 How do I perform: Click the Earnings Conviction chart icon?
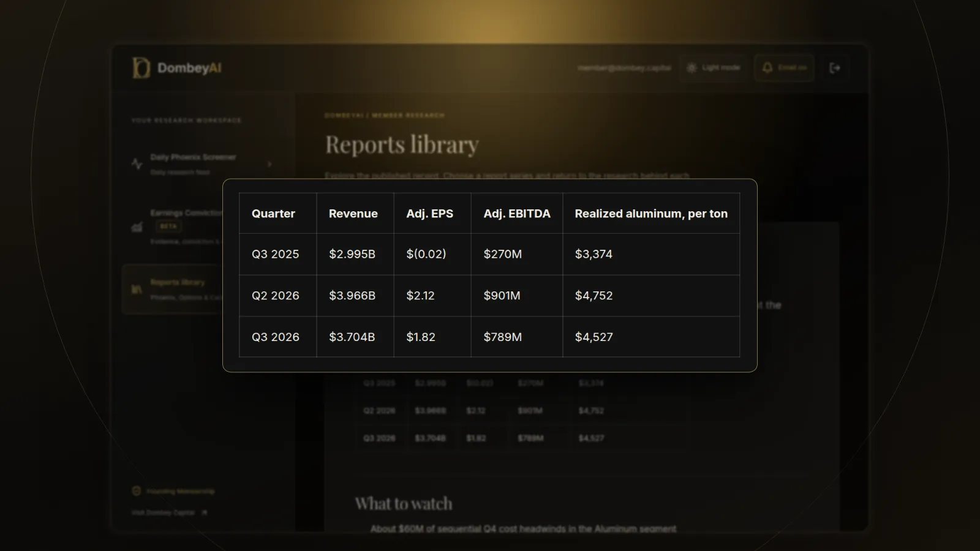click(137, 227)
